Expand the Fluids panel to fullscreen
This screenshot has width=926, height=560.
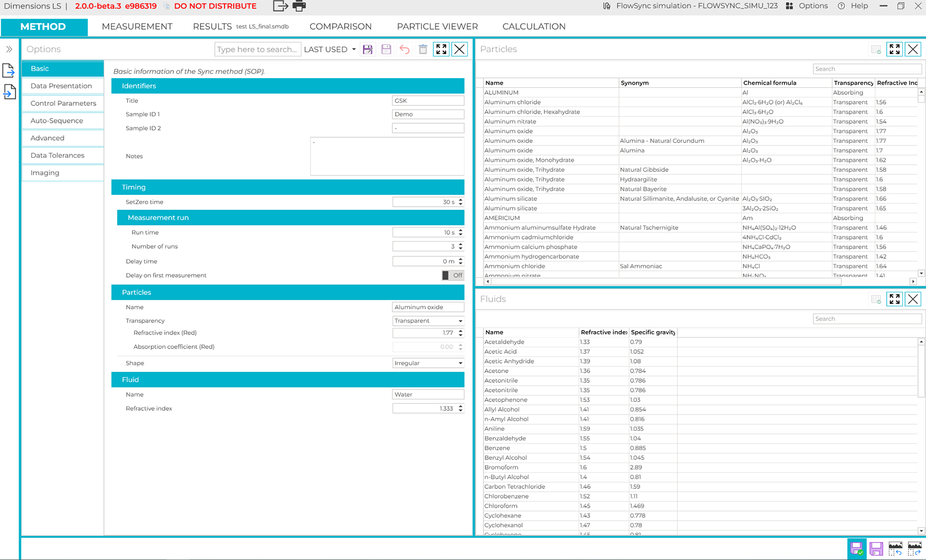895,299
